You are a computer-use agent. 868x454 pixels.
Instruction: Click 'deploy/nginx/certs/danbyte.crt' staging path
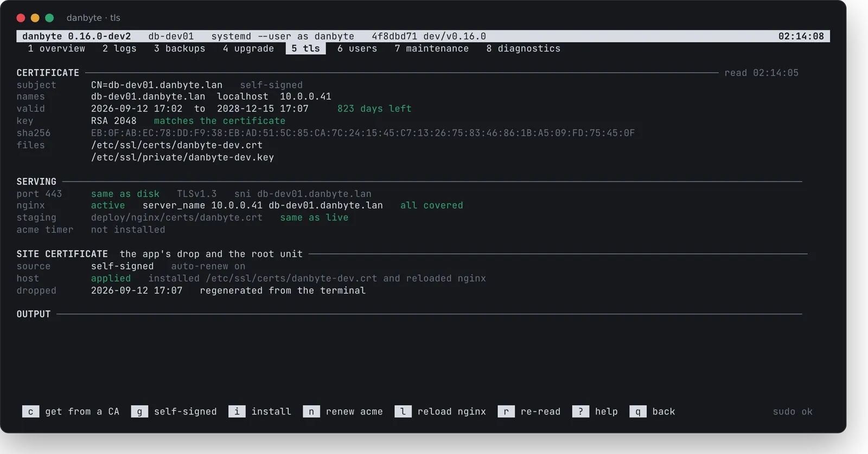[x=177, y=217]
